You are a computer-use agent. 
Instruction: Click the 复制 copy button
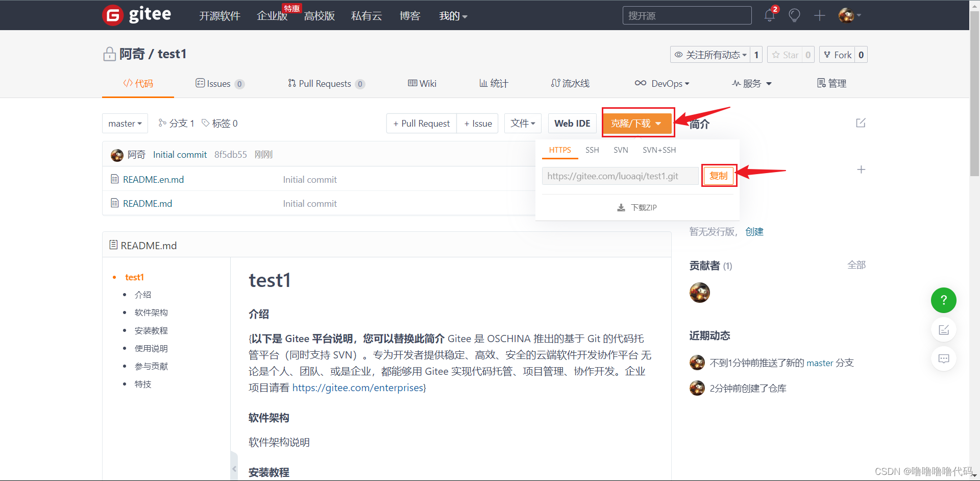[719, 176]
